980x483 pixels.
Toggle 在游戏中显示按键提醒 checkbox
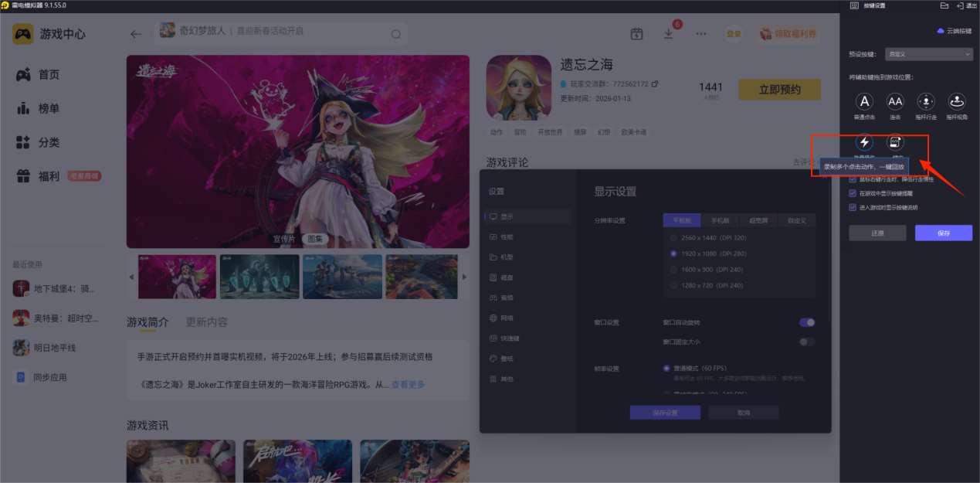(x=853, y=193)
